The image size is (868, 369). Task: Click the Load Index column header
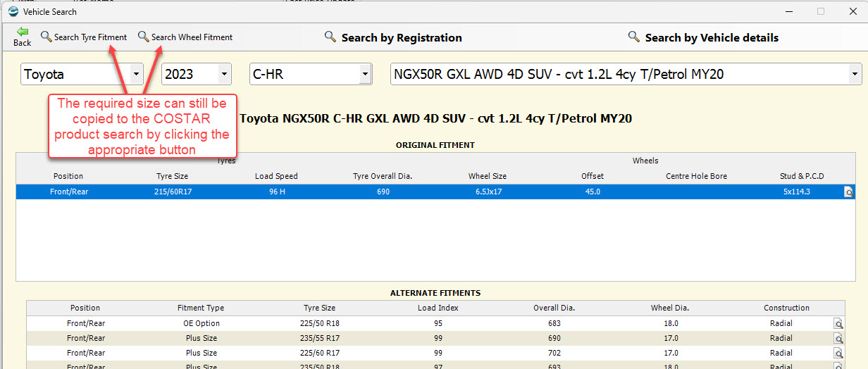(438, 308)
